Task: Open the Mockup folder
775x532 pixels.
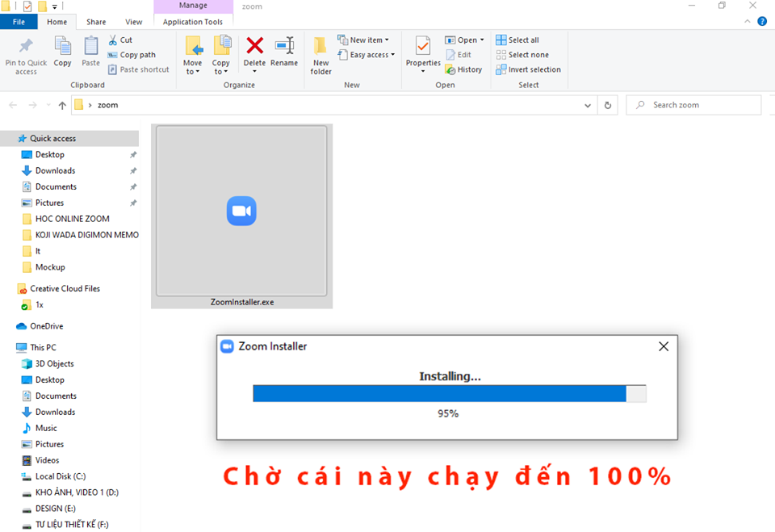Action: click(50, 267)
